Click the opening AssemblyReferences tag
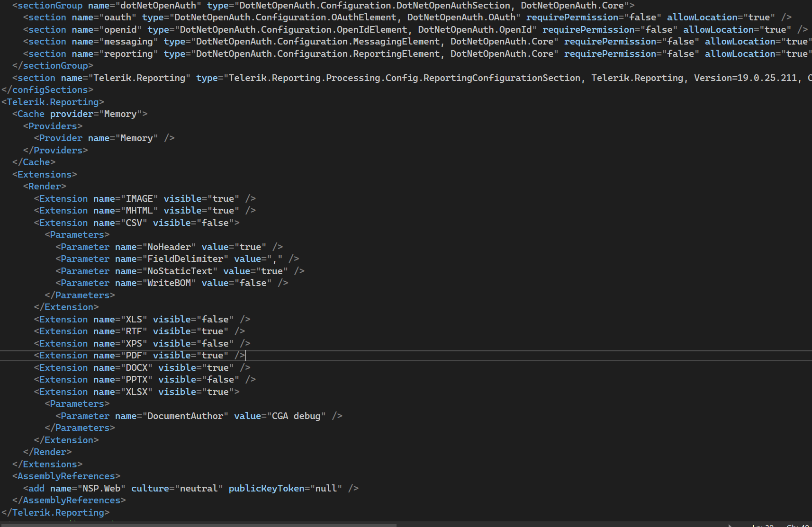Viewport: 812px width, 527px height. coord(66,476)
